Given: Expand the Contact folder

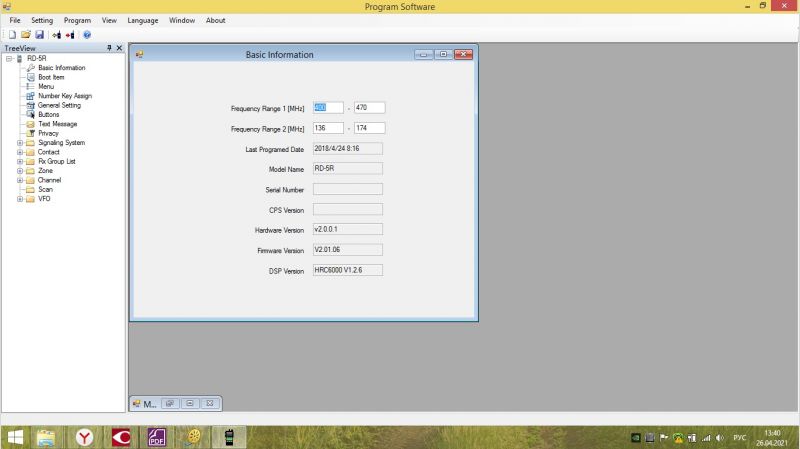Looking at the screenshot, I should (20, 152).
